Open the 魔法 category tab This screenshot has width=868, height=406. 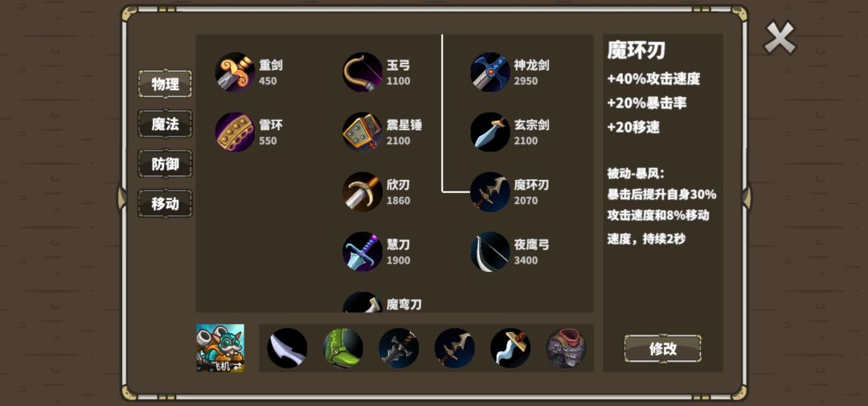165,124
